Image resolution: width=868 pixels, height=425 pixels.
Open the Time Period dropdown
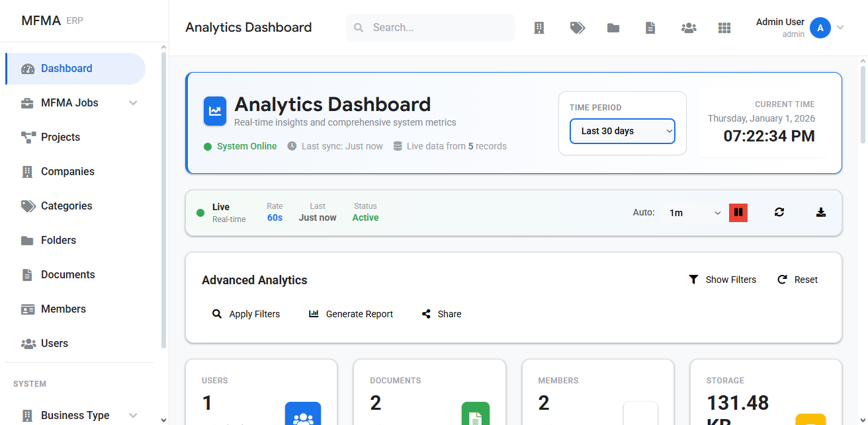point(622,131)
